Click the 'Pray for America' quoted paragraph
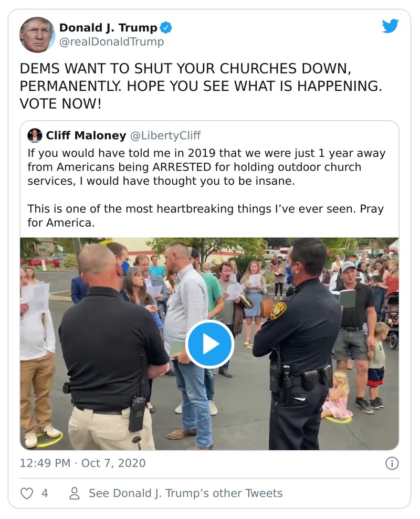The image size is (420, 519). pos(205,215)
